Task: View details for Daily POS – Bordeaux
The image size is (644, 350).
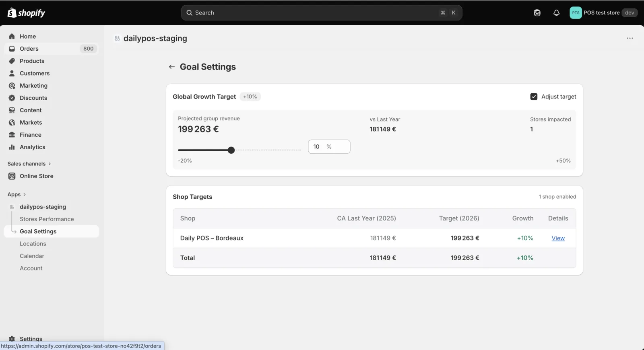Action: point(558,238)
